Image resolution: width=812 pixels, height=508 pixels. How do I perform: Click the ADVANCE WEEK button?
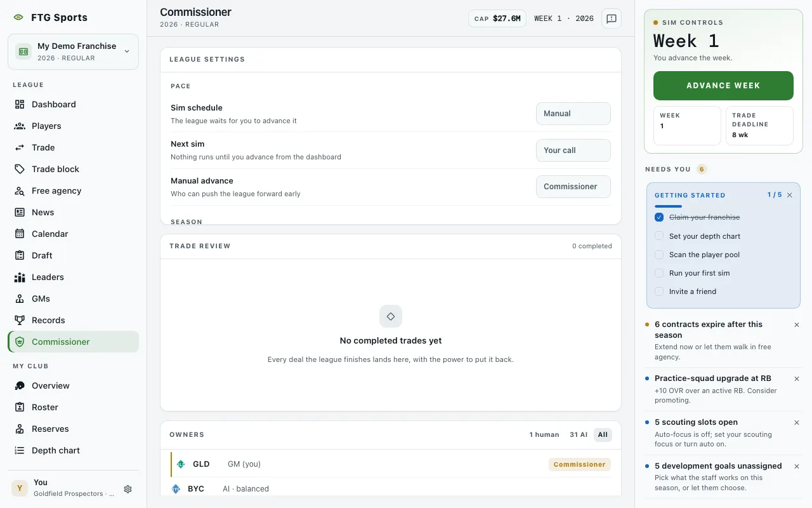click(x=723, y=86)
